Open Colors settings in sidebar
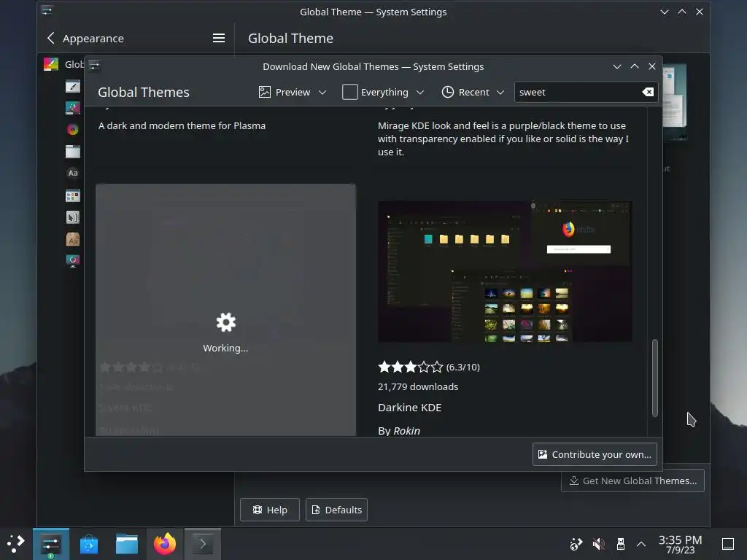The image size is (747, 560). [73, 130]
